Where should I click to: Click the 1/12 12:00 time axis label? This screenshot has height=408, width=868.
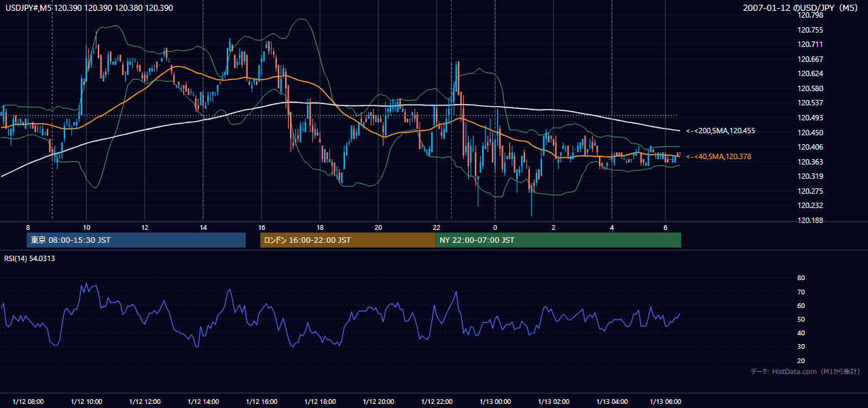pyautogui.click(x=145, y=402)
